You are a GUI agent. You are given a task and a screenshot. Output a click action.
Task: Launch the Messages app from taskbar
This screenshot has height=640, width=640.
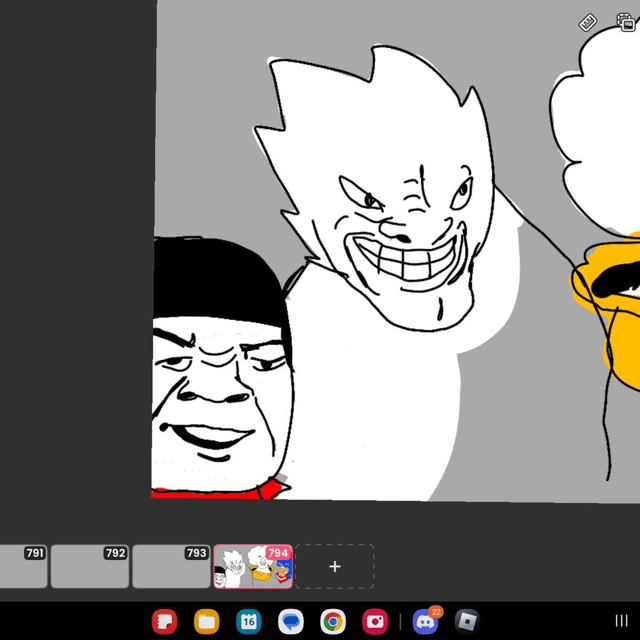coord(291,622)
